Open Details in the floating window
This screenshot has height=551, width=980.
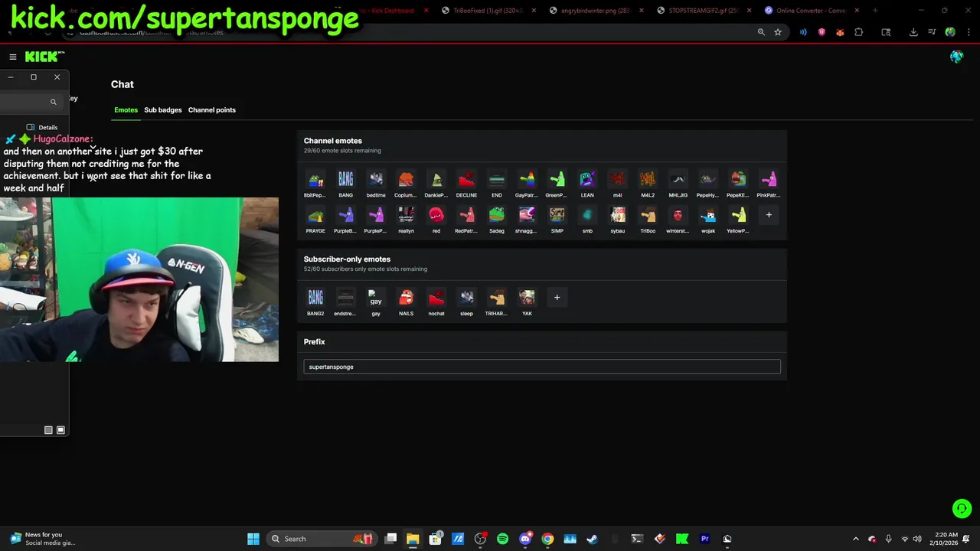pos(42,128)
